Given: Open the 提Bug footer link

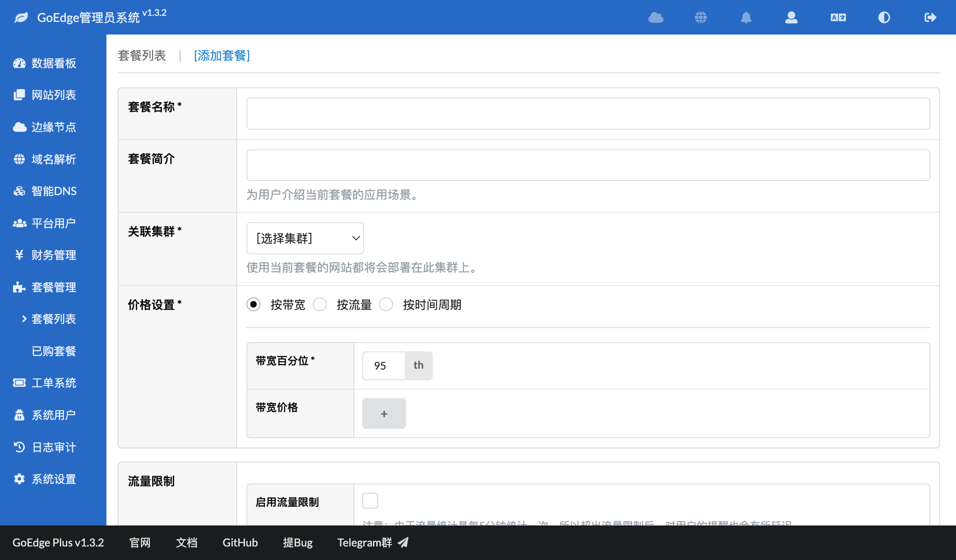Looking at the screenshot, I should tap(298, 542).
